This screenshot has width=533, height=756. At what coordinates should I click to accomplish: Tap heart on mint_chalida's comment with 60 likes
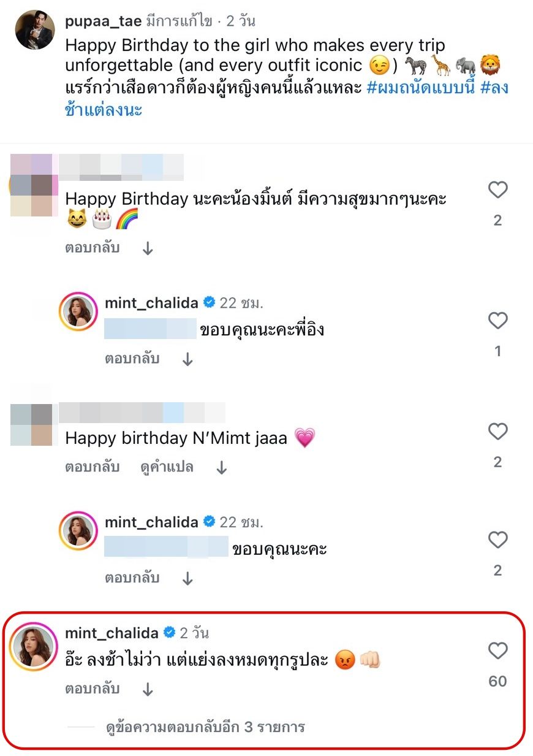point(497,651)
